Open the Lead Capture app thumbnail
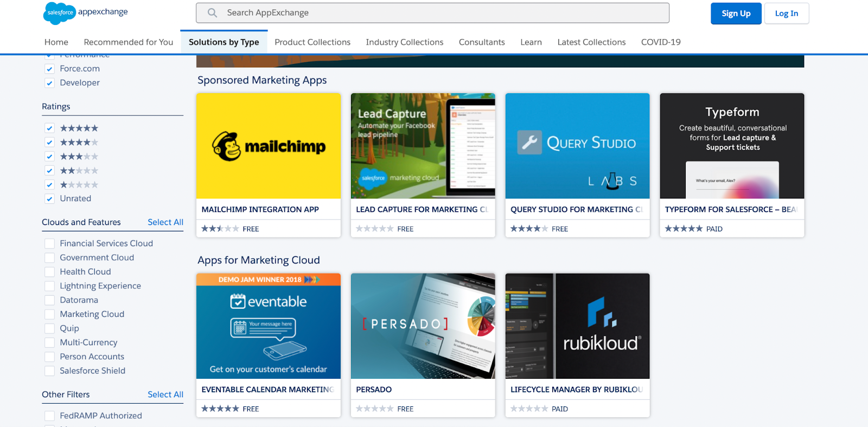The height and width of the screenshot is (427, 868). (423, 146)
